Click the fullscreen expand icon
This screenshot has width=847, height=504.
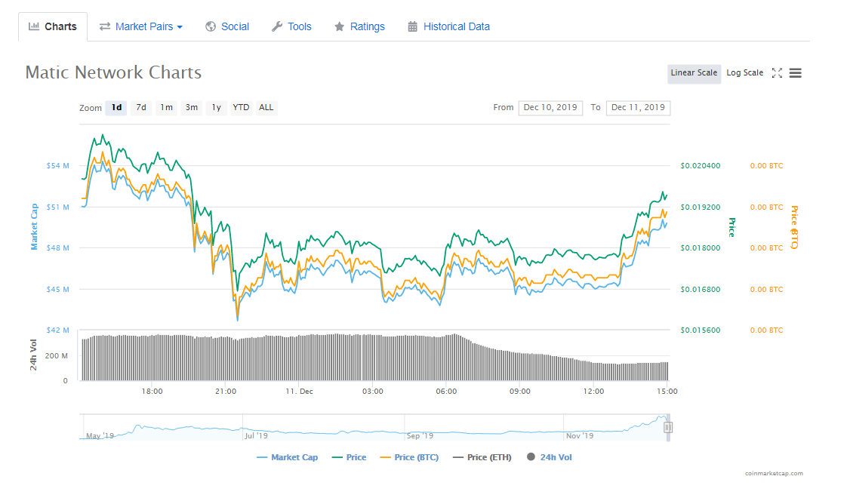pos(777,73)
